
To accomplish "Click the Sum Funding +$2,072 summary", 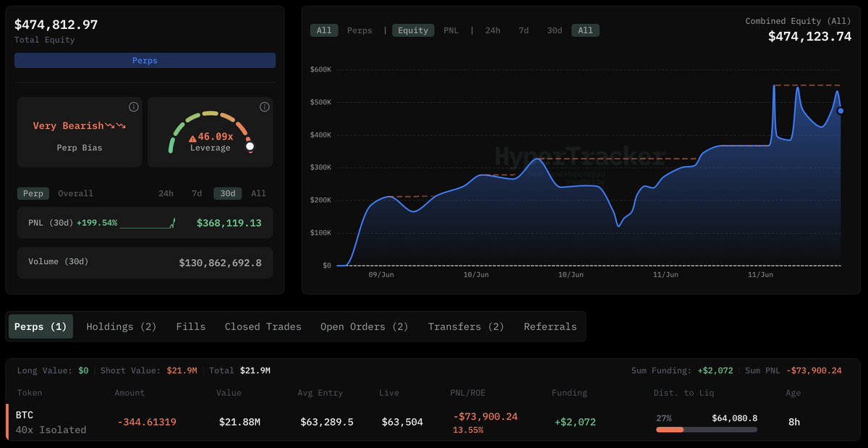I will [x=682, y=371].
